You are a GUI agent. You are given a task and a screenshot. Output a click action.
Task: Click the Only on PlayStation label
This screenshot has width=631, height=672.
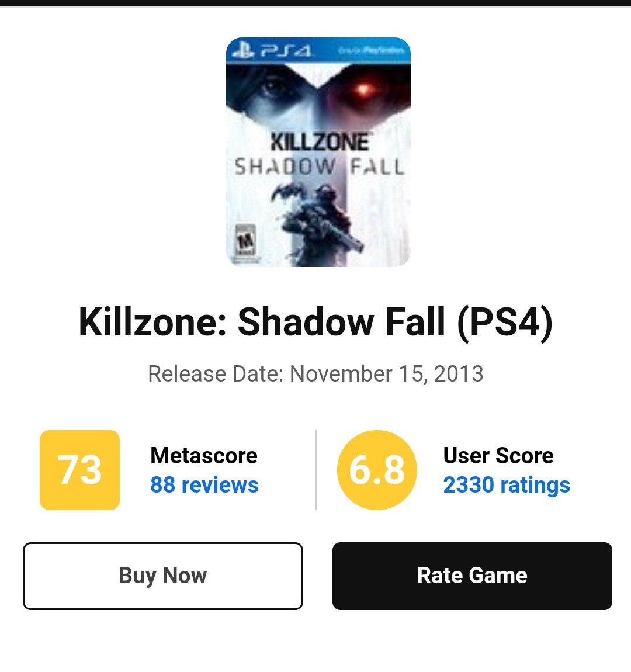tap(372, 51)
